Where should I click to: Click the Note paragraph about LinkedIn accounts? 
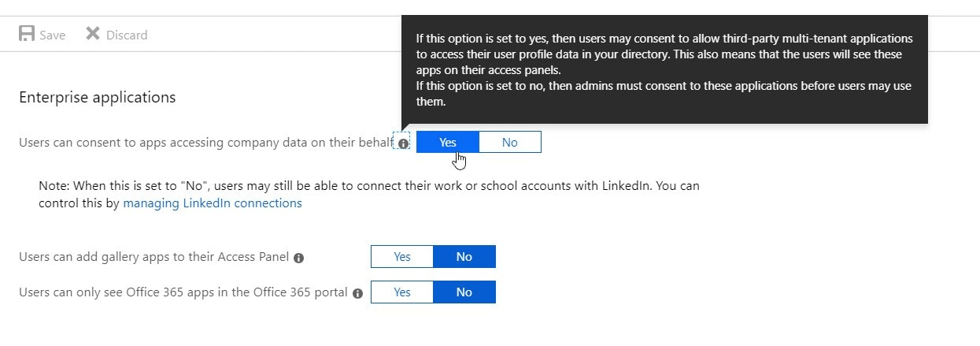click(x=368, y=187)
